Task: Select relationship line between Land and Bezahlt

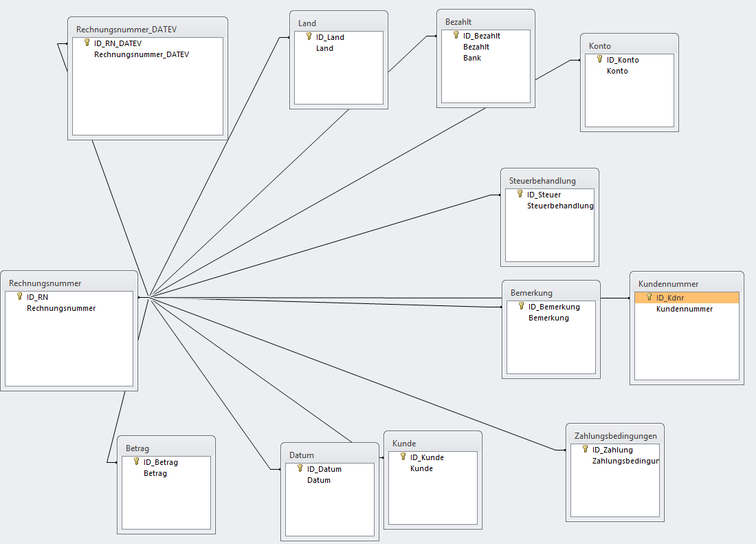Action: [x=408, y=54]
